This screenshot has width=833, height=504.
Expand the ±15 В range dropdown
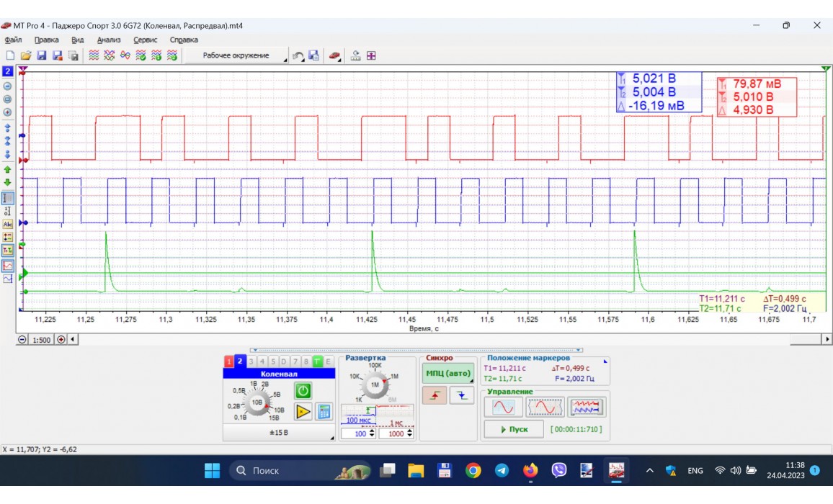tap(279, 433)
